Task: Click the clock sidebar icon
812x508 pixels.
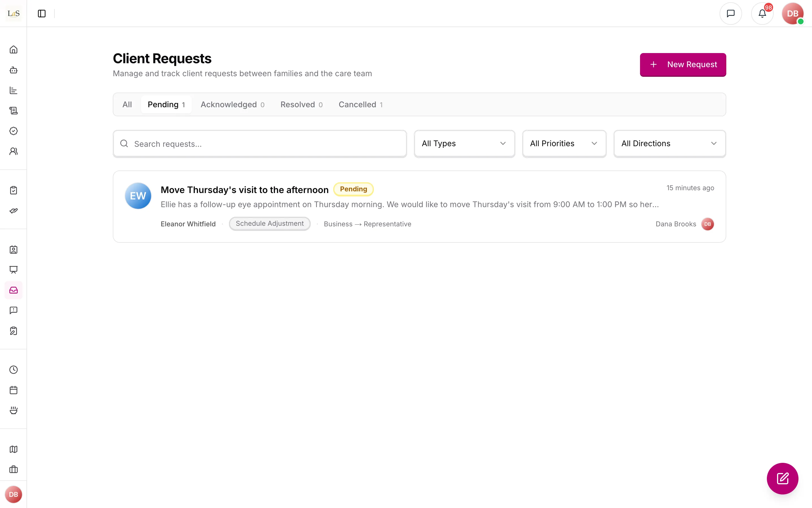Action: [14, 370]
